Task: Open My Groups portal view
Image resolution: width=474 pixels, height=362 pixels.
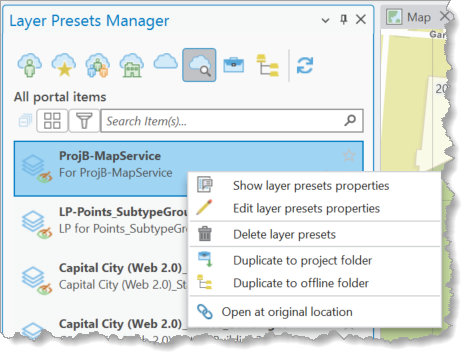Action: [x=98, y=65]
